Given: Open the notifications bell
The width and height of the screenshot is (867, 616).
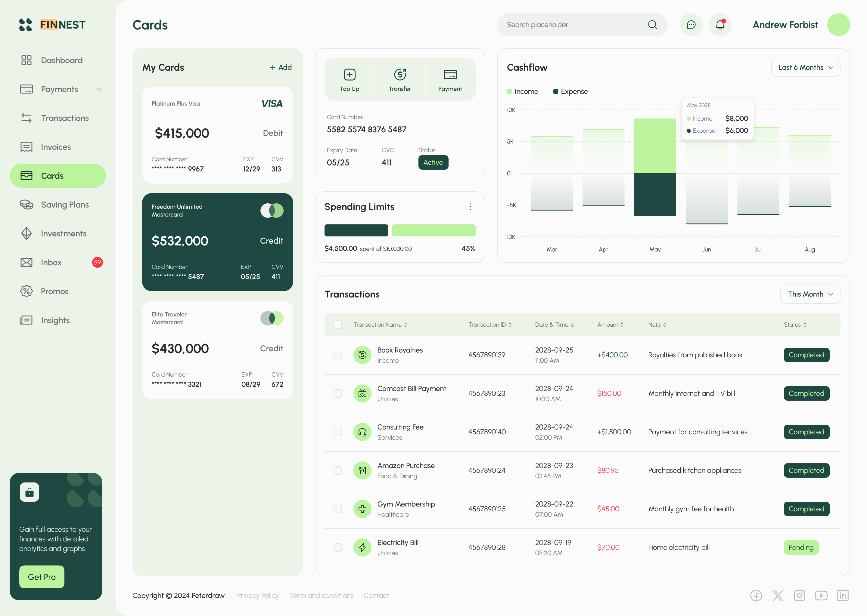Looking at the screenshot, I should [x=720, y=25].
